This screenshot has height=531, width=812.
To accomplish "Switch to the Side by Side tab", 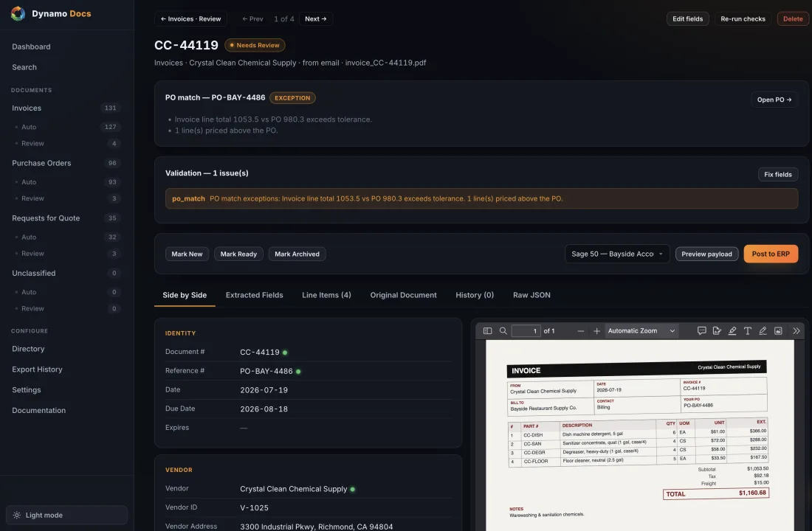I will click(x=185, y=295).
